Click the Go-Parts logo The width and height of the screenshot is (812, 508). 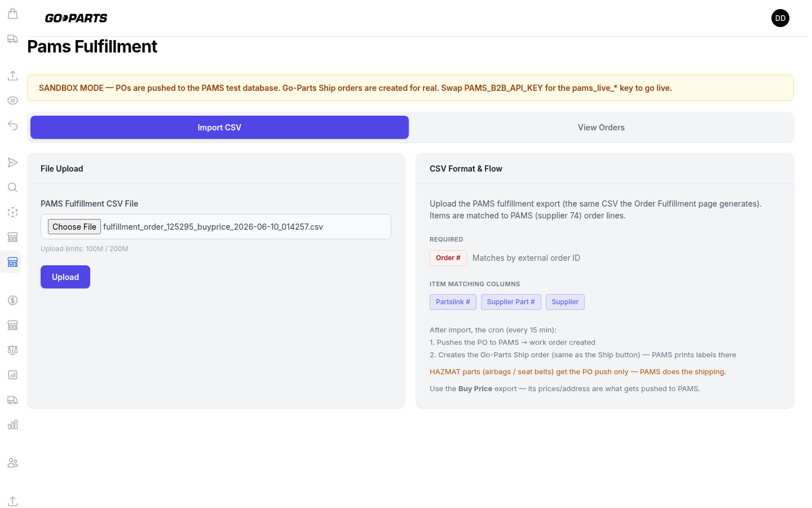(x=76, y=18)
